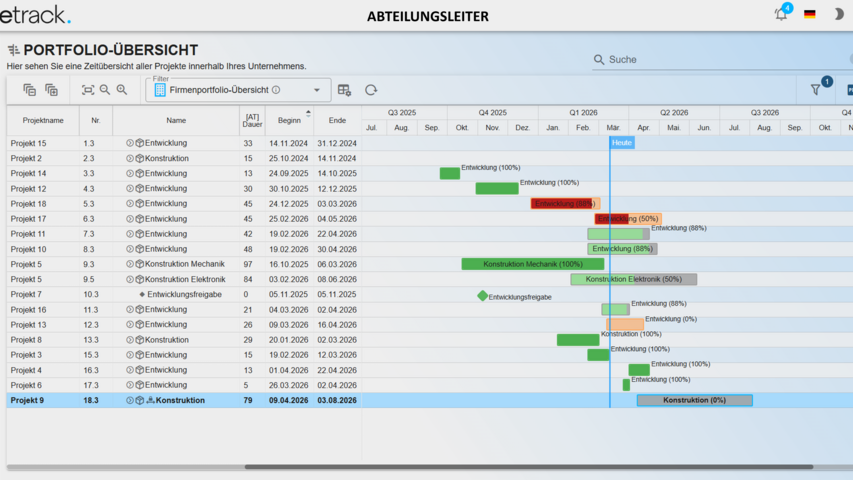Click date cell 14.11.2024 in Beginn column
This screenshot has width=853, height=480.
288,143
